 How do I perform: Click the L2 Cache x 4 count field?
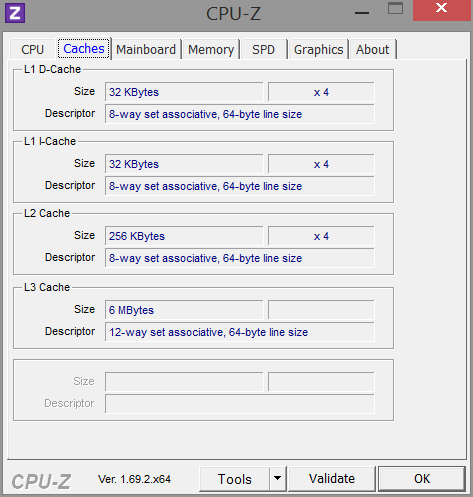coord(321,236)
